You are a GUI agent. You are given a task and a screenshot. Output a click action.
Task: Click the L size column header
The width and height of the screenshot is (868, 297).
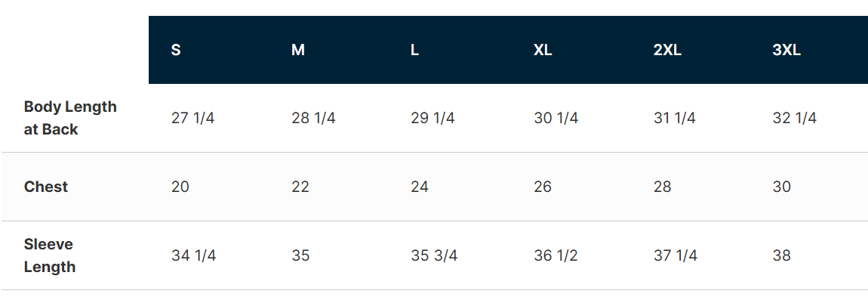pos(414,50)
